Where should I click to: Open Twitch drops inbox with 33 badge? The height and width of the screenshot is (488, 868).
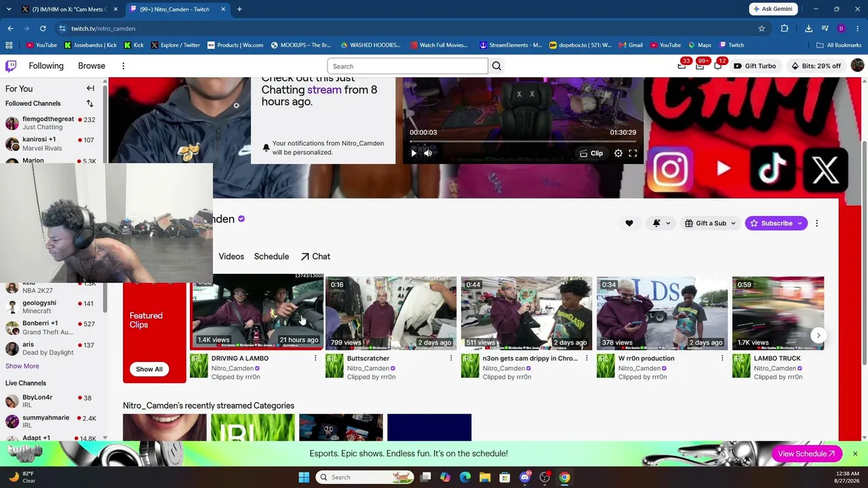tap(682, 66)
